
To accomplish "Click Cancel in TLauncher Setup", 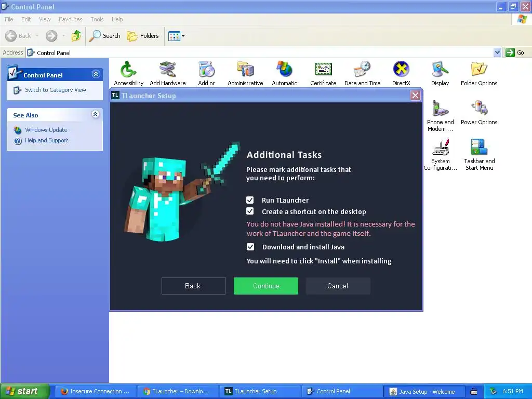I will click(x=338, y=286).
